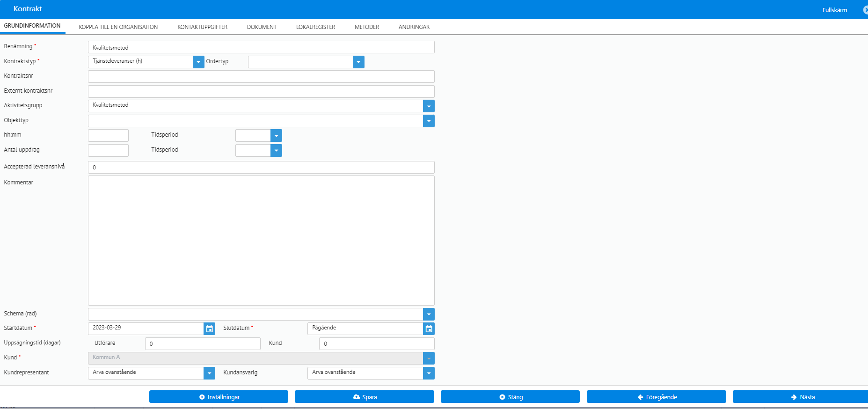Open the Schema (rad) dropdown

pyautogui.click(x=429, y=314)
